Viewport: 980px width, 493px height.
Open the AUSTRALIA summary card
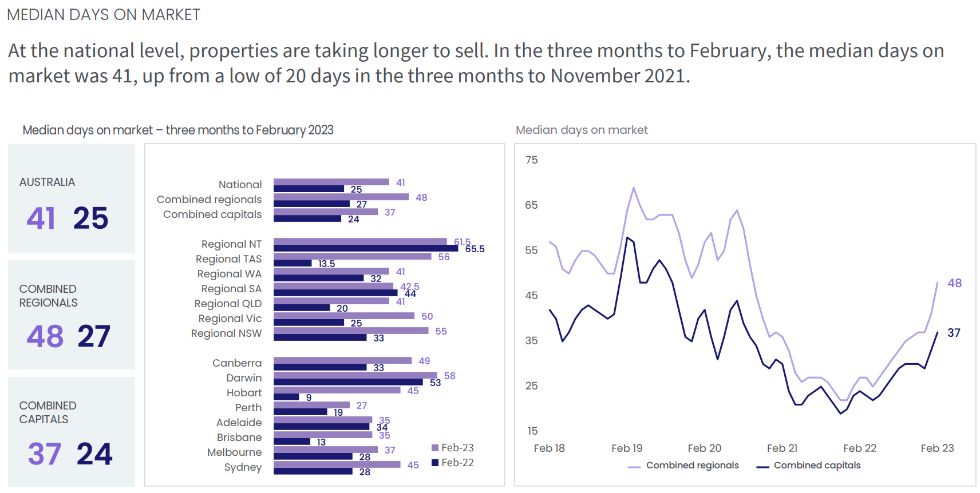[x=72, y=198]
